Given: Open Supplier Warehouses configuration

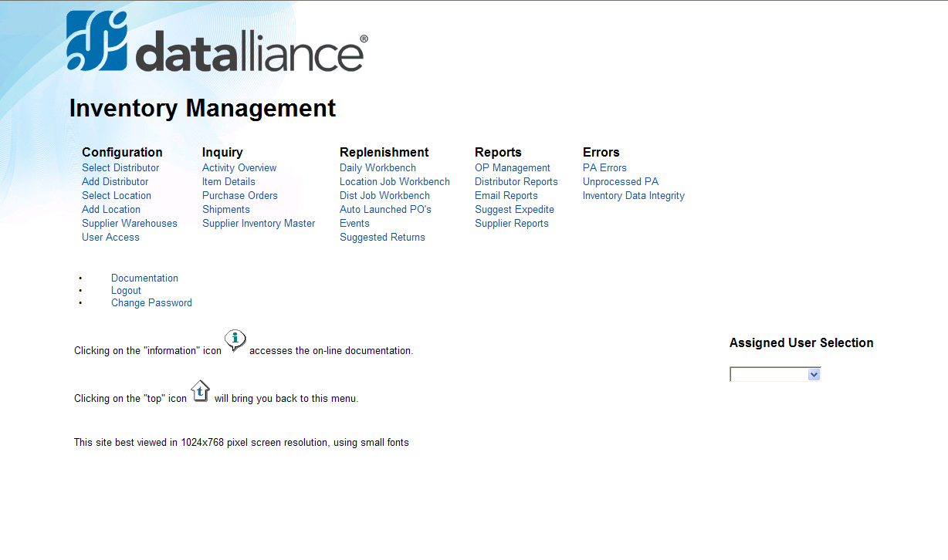Looking at the screenshot, I should [130, 223].
